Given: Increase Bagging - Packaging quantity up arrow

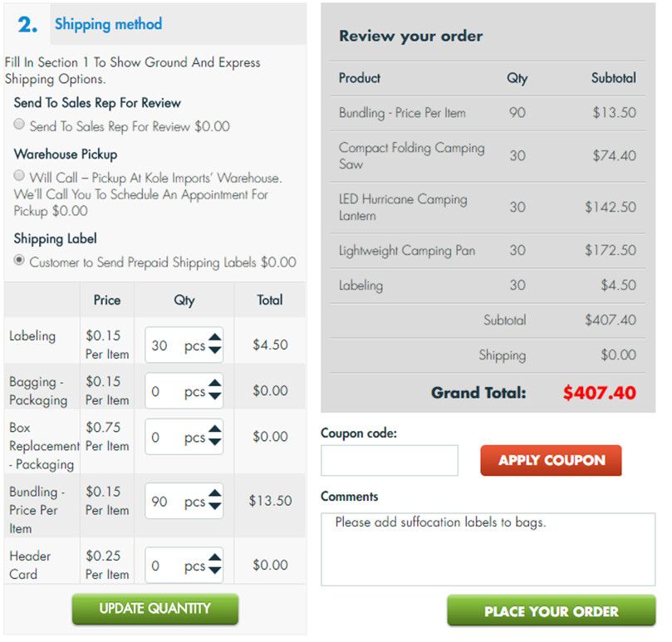Looking at the screenshot, I should point(214,384).
